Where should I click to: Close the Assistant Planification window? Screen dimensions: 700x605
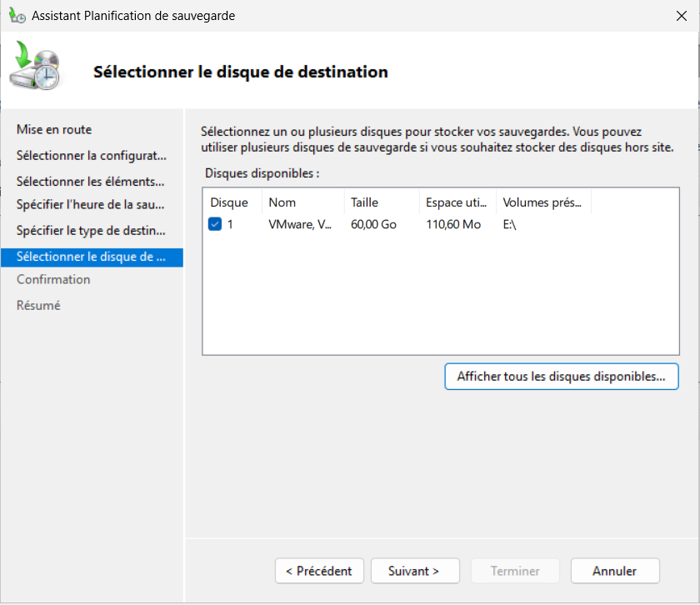pyautogui.click(x=680, y=16)
